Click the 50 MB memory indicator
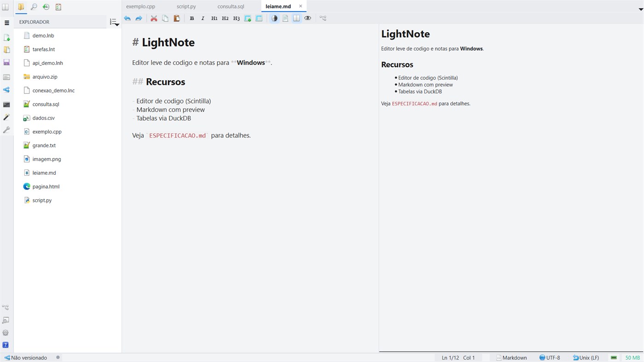 (x=632, y=358)
